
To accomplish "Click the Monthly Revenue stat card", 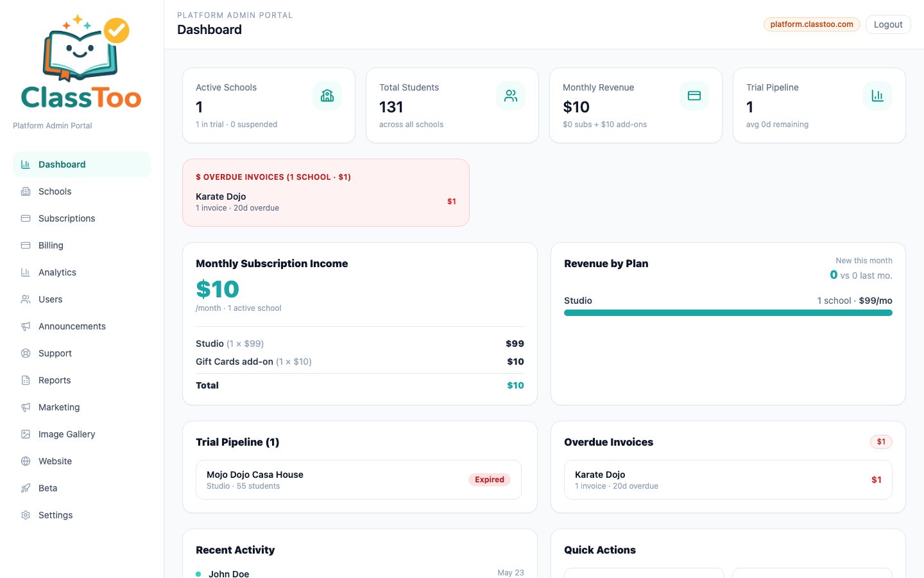I will click(636, 105).
